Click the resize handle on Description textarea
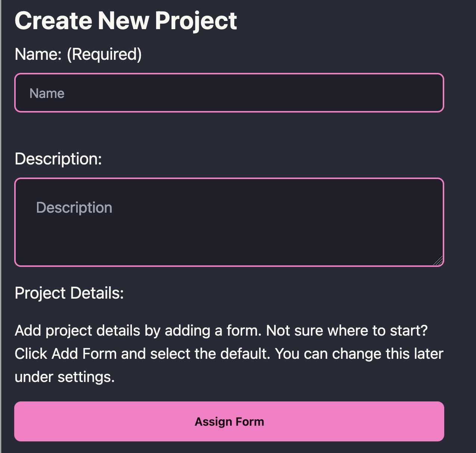 click(x=439, y=261)
